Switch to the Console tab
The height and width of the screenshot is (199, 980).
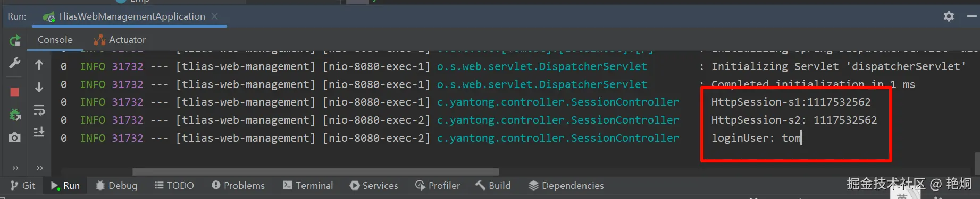coord(55,40)
